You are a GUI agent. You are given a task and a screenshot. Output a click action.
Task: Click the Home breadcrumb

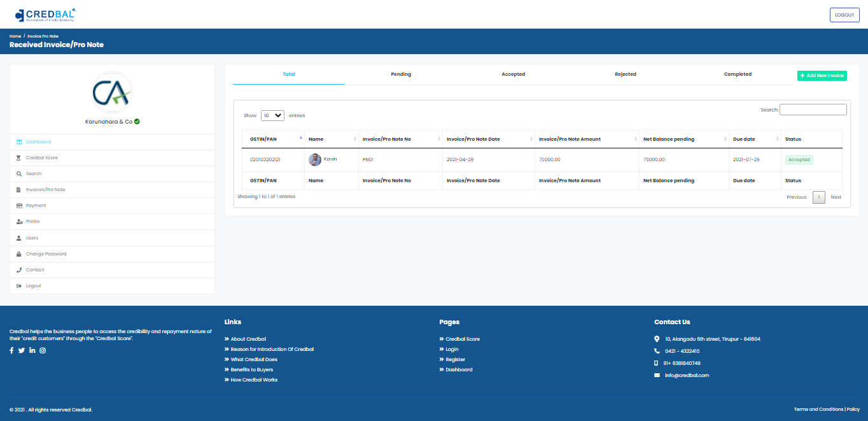tap(15, 36)
